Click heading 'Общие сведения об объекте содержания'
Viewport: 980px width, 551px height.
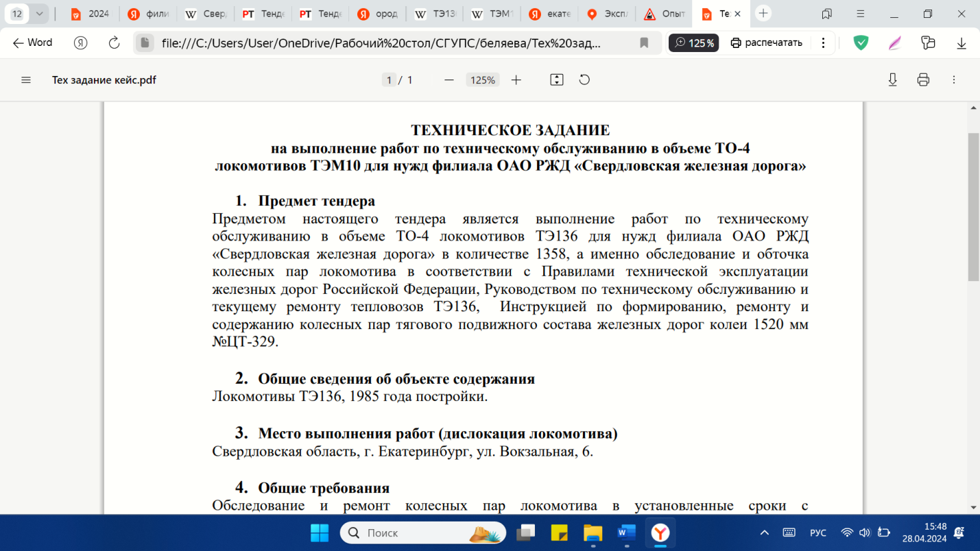396,379
